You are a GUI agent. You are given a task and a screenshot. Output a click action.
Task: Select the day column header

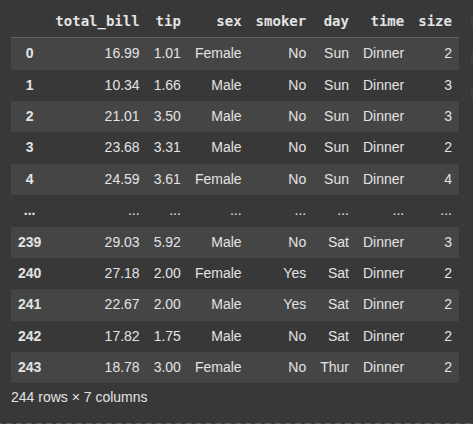pos(336,21)
